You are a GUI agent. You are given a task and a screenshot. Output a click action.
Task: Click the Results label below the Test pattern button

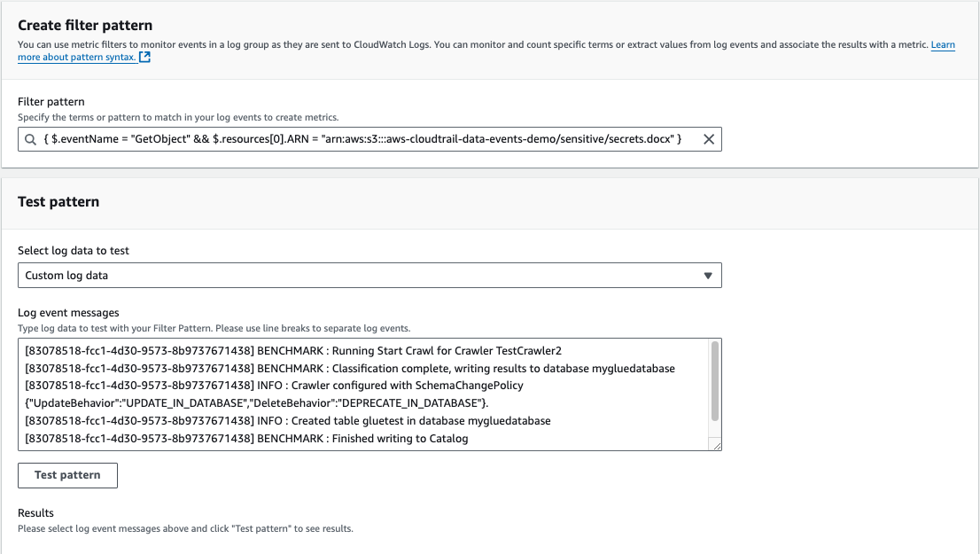tap(35, 512)
